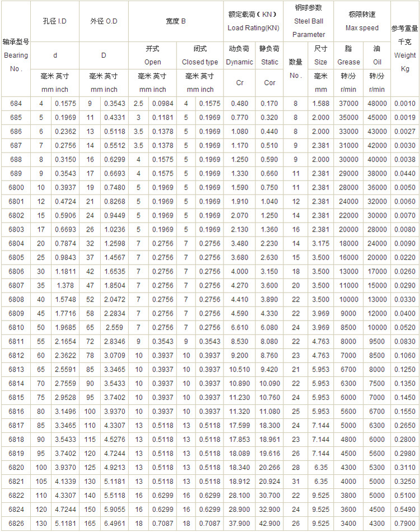
Task: Select ball count 31 for 6821
Action: (x=296, y=482)
